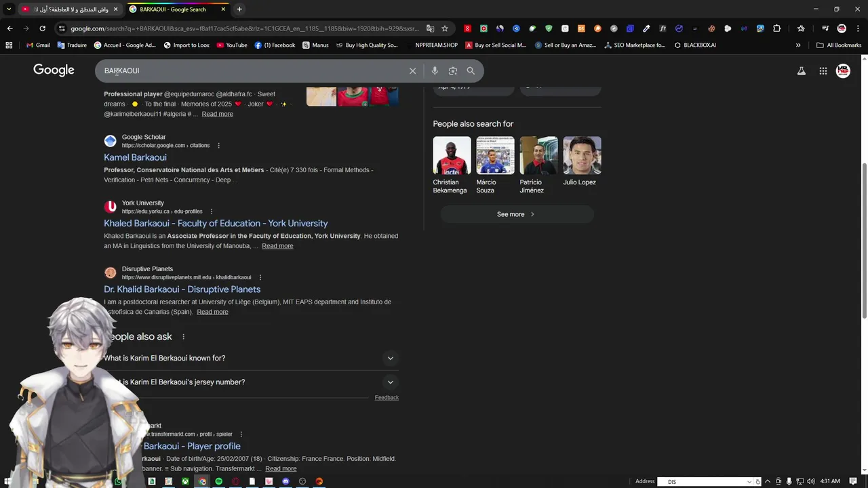Open more options for the Transfermarkt result

241,434
